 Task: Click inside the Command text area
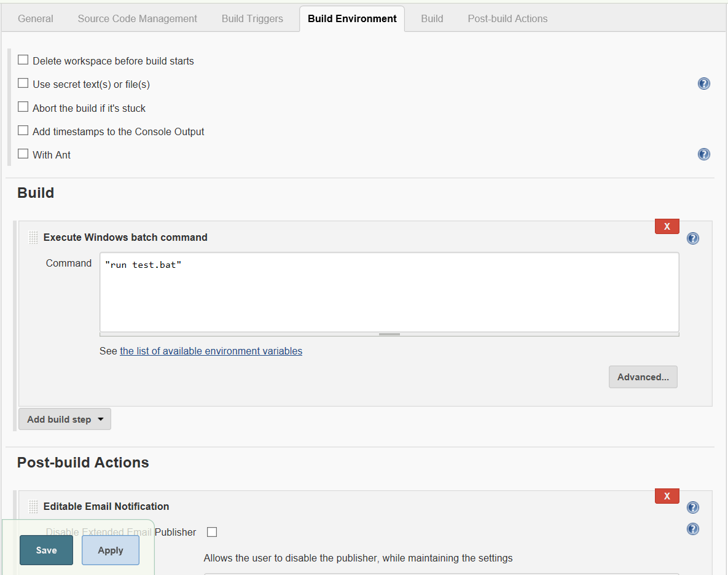[x=389, y=292]
